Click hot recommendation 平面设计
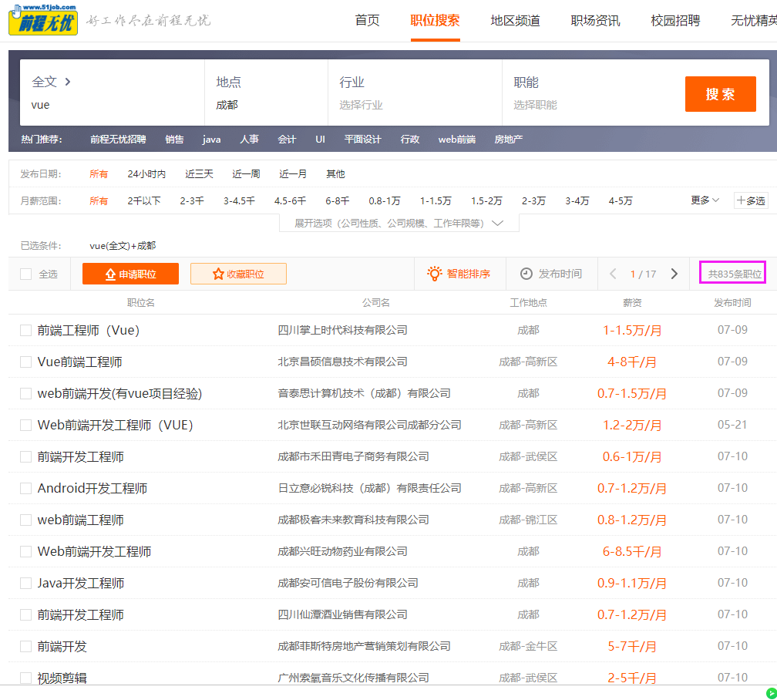777x700 pixels. point(363,140)
